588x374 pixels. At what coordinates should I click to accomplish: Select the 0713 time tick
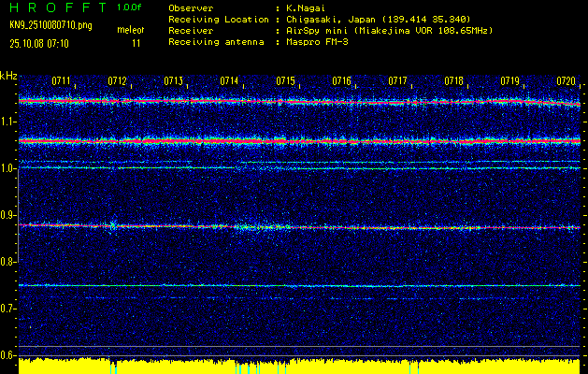pyautogui.click(x=174, y=81)
